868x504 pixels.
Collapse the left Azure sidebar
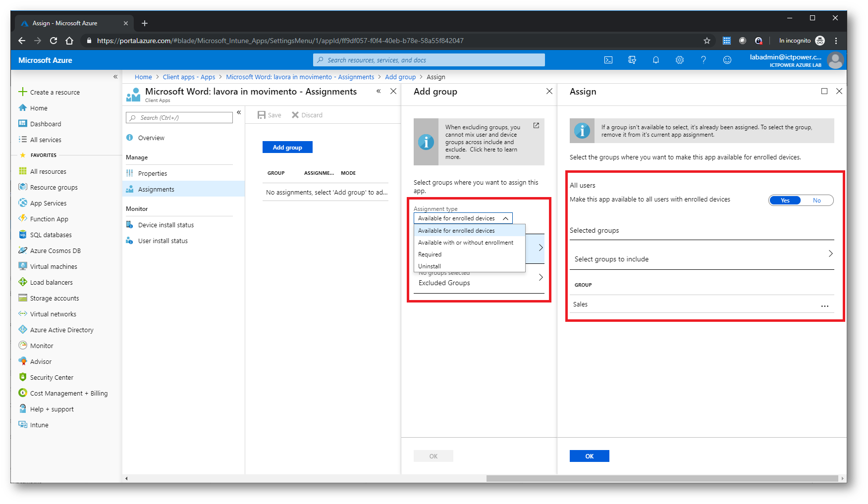pyautogui.click(x=115, y=77)
